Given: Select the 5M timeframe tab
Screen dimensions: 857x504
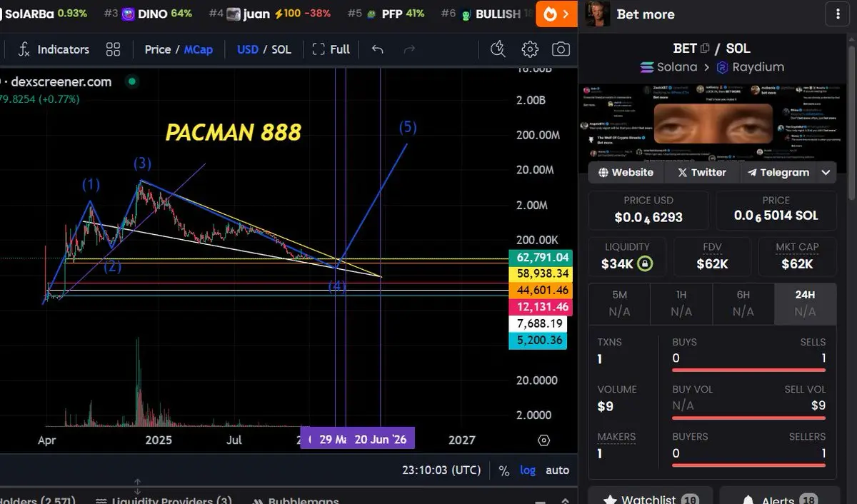Looking at the screenshot, I should [619, 303].
